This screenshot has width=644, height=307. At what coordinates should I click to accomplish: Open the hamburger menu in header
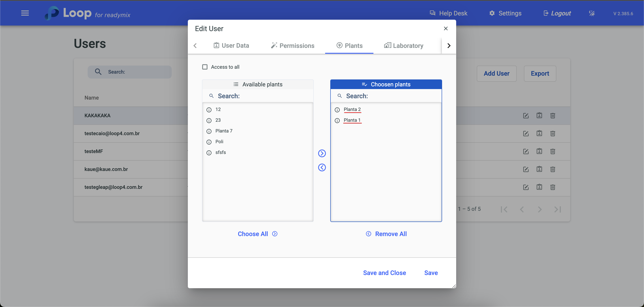click(25, 13)
